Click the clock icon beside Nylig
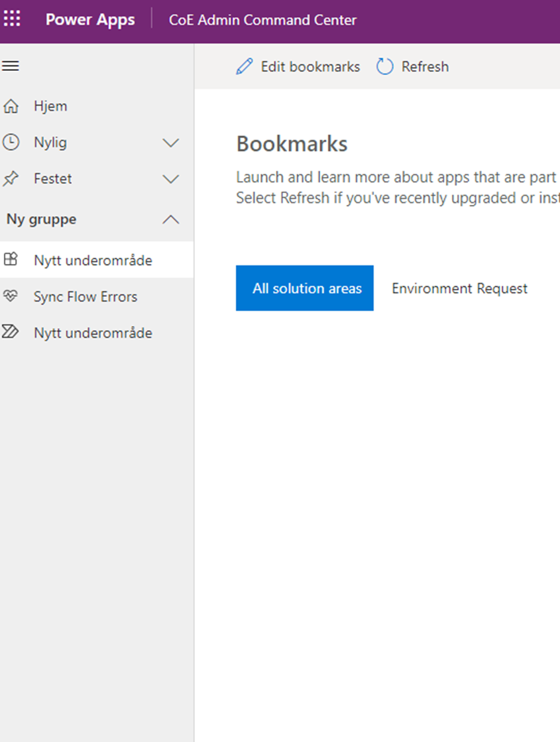 tap(11, 143)
